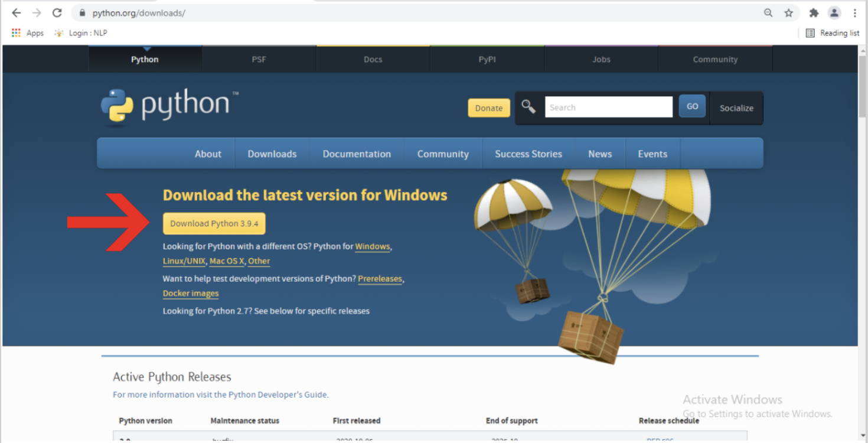Open the Prereleases link
868x443 pixels.
[x=380, y=279]
